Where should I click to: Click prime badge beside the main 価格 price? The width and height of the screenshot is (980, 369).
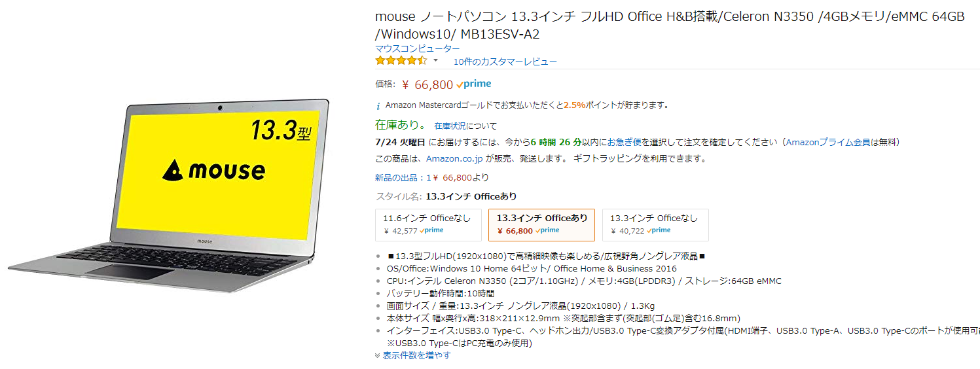pos(474,84)
